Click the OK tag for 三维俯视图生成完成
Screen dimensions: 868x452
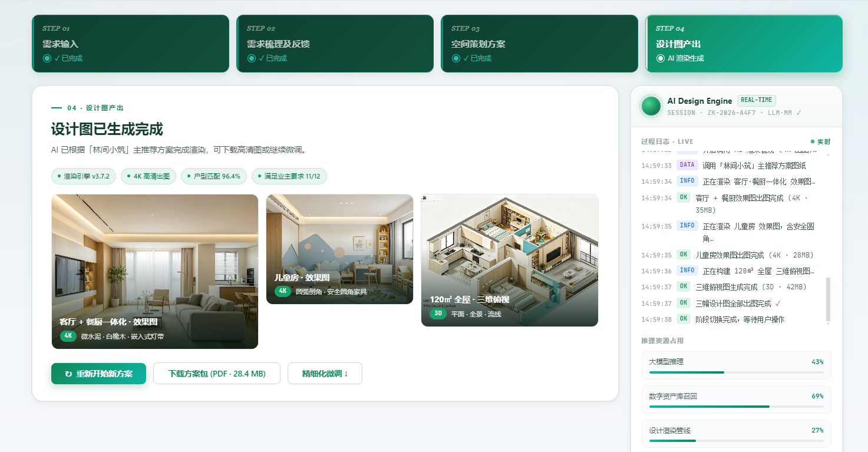point(684,286)
